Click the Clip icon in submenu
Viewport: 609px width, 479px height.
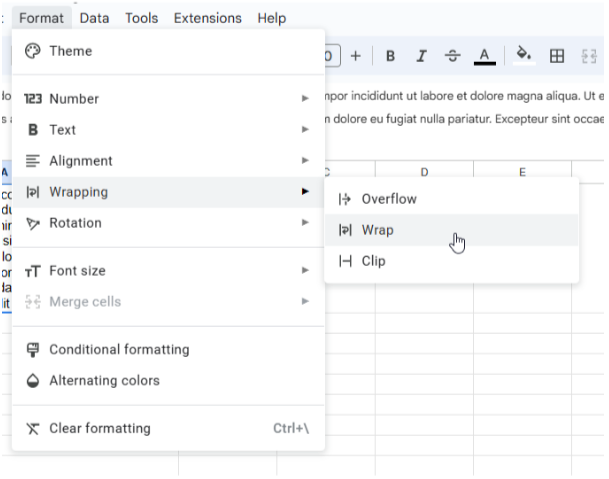tap(345, 261)
